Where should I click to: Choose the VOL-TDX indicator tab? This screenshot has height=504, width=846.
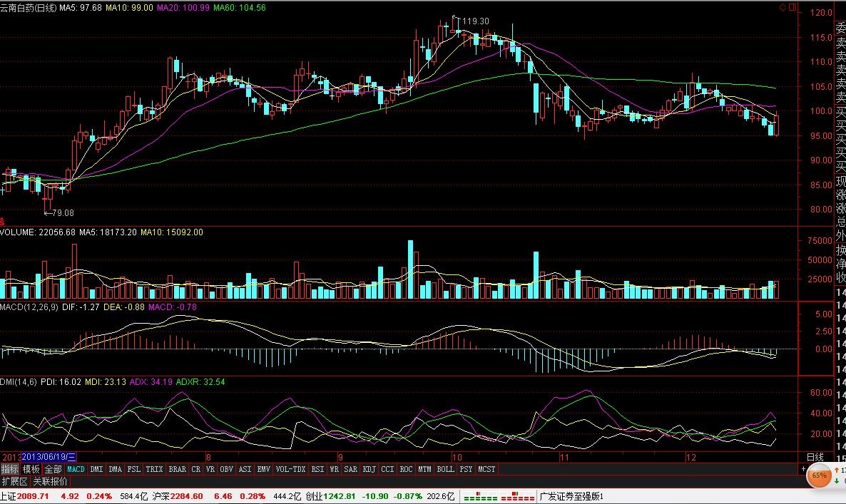291,469
